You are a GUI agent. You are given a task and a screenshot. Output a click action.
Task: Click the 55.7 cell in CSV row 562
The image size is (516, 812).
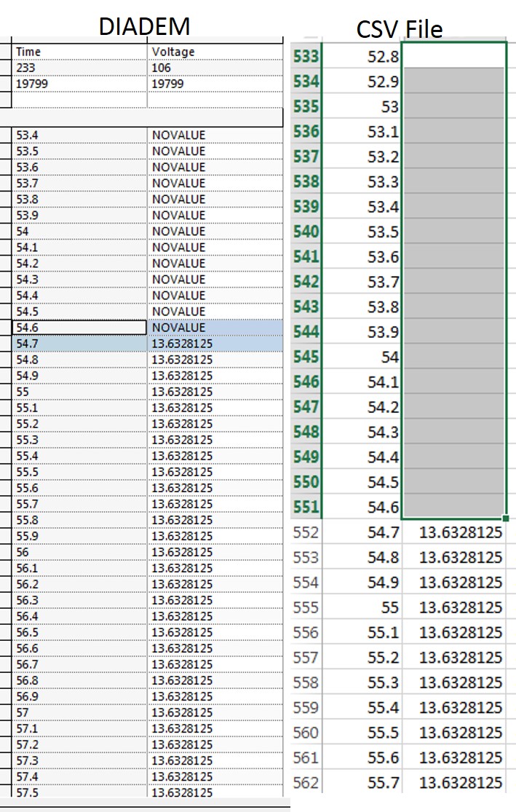[362, 782]
